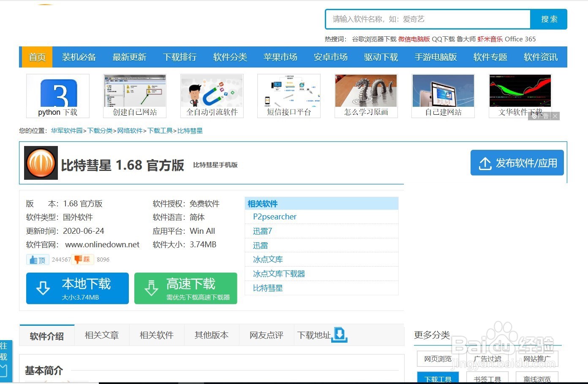Screen dimensions: 588x384
Task: Open related software 冰点文库
Action: pos(268,260)
